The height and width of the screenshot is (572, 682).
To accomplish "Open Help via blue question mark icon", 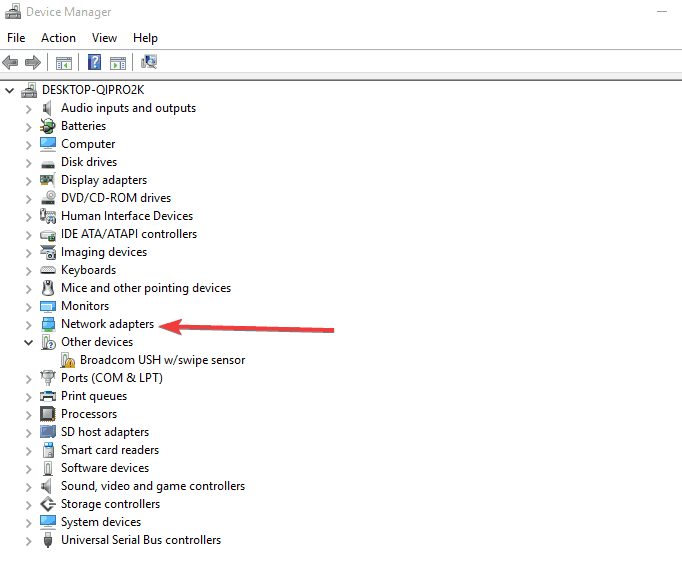I will coord(94,62).
